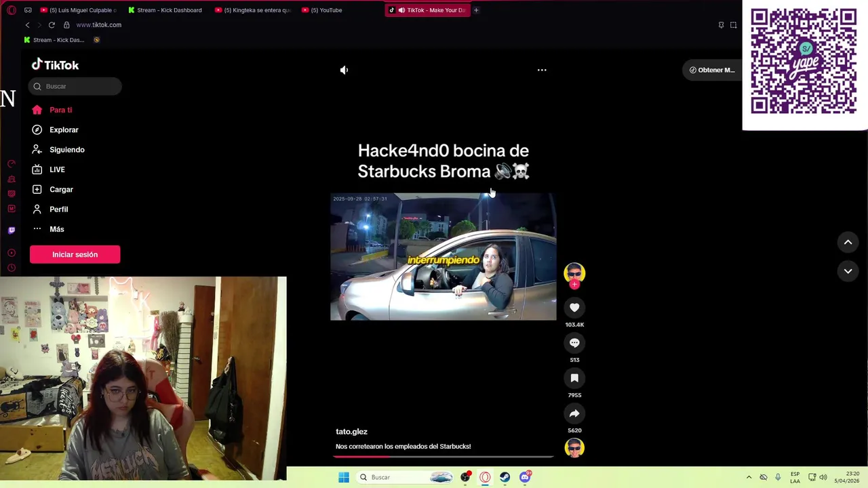The image size is (868, 488).
Task: Open the three-dot video options menu
Action: click(542, 70)
